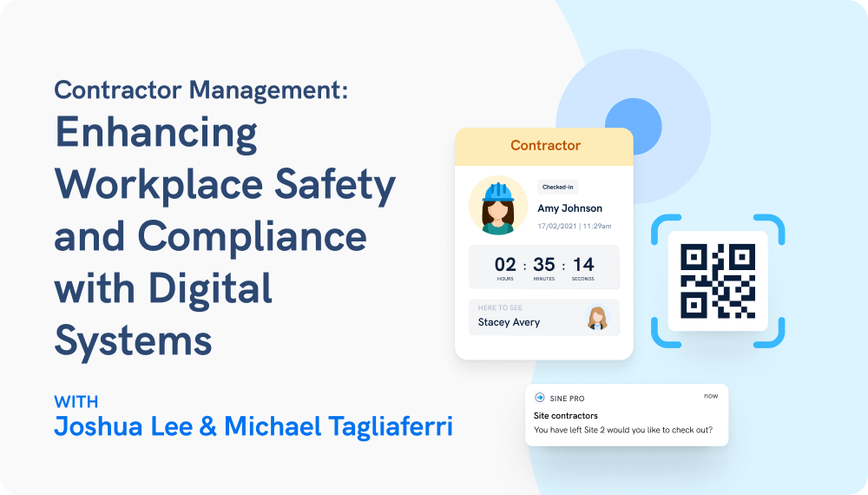The height and width of the screenshot is (495, 868).
Task: Click the Contractor Management: subtitle
Action: pos(201,89)
